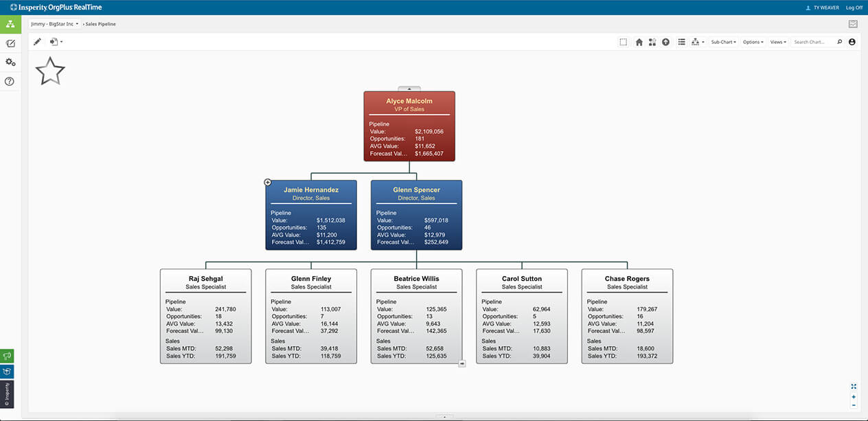Open the list view icon
The image size is (868, 421).
[681, 41]
